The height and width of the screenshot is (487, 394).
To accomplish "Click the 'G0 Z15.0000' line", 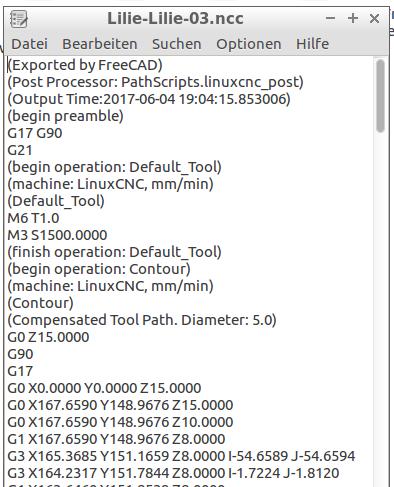I will [x=48, y=337].
